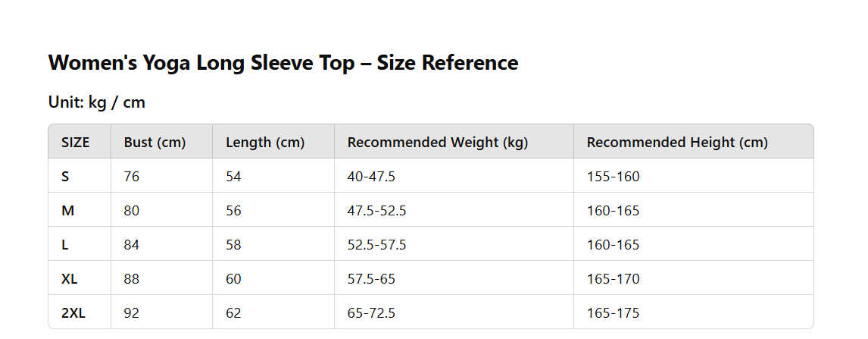Select the Bust (cm) column header
868x339 pixels.
155,143
